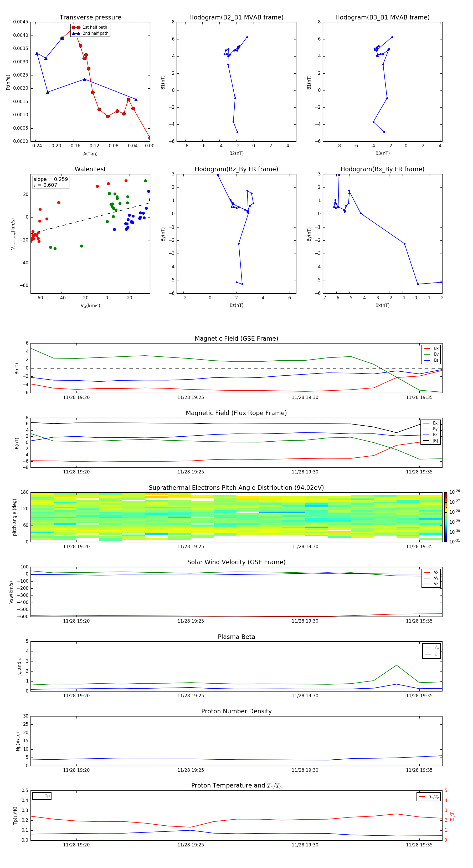
Task: Click the β entry in Plasma Beta legend
Action: click(432, 654)
